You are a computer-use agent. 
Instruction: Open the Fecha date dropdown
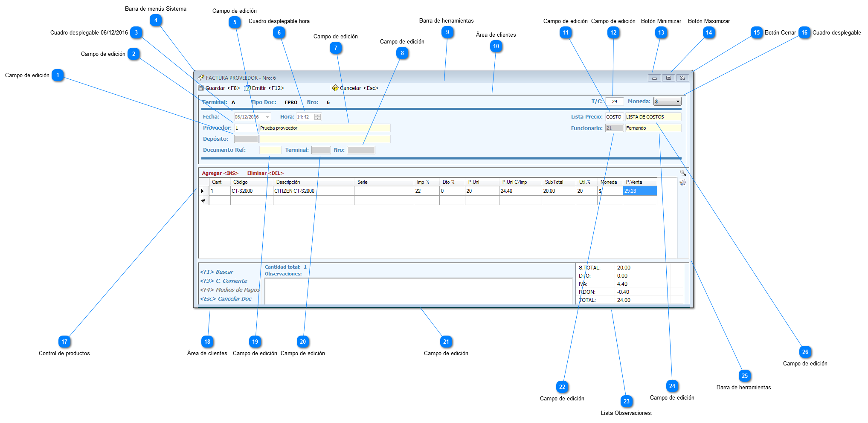[x=267, y=117]
